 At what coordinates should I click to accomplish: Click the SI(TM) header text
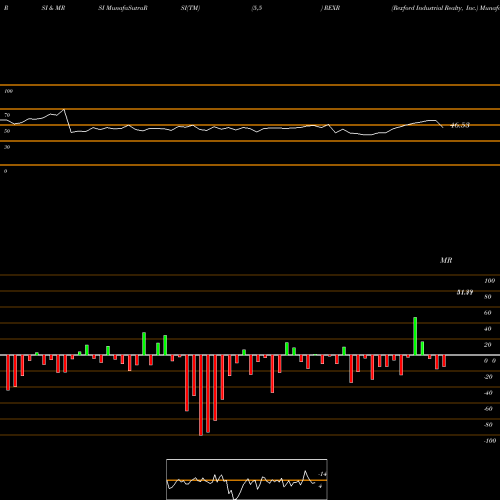(190, 8)
